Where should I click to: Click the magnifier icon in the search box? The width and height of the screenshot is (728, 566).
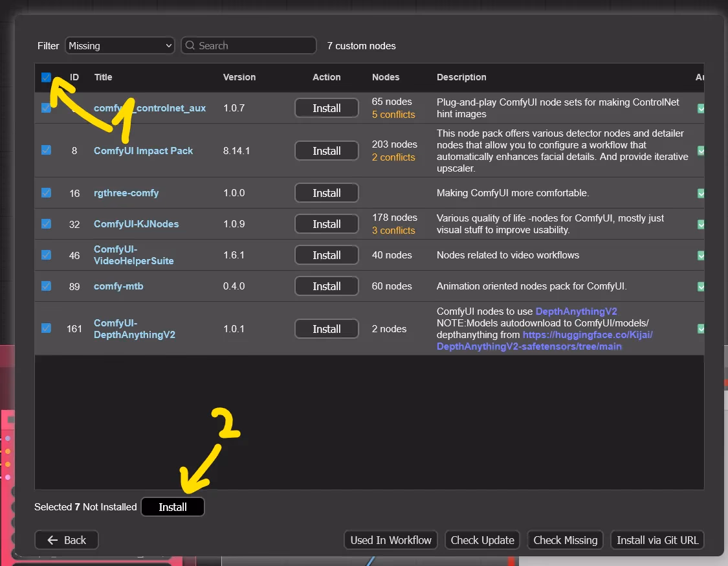tap(190, 45)
